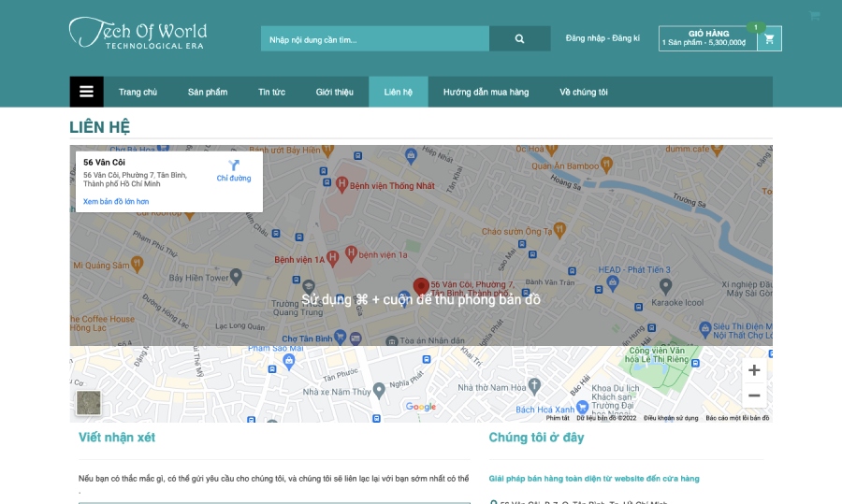Click the Chỉ đường directions icon
Viewport: 842px width, 504px height.
tap(234, 165)
